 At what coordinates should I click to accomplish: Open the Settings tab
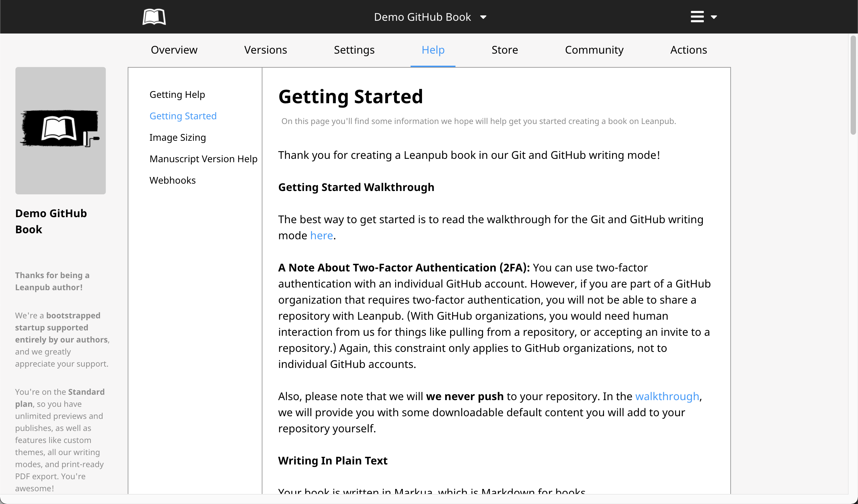point(354,50)
